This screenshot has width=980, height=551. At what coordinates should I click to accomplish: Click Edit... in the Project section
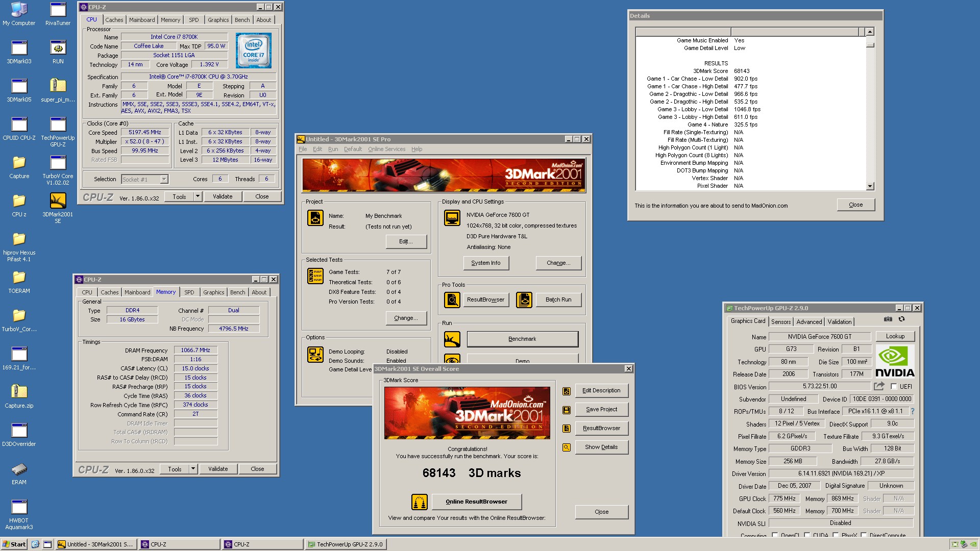[x=406, y=242]
